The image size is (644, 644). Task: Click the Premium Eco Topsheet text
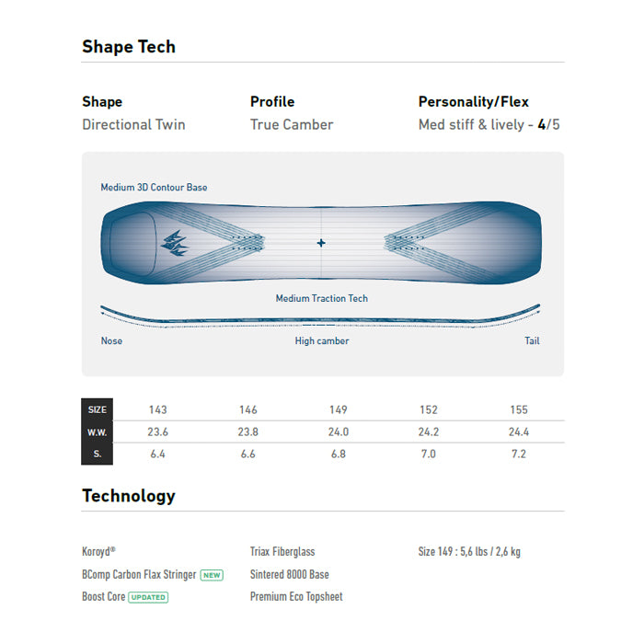(x=296, y=597)
